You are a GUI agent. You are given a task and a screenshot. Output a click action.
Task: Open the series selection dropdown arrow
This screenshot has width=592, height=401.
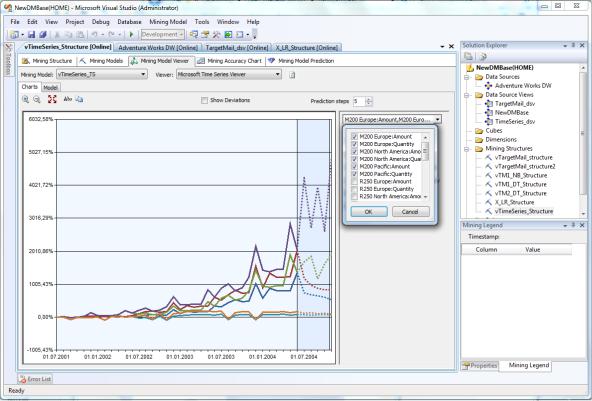438,120
